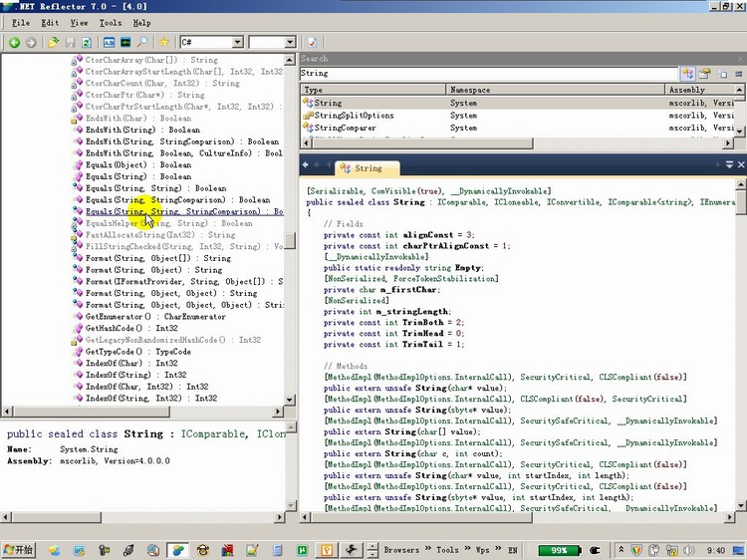Open the Edit menu
747x560 pixels.
[x=50, y=23]
